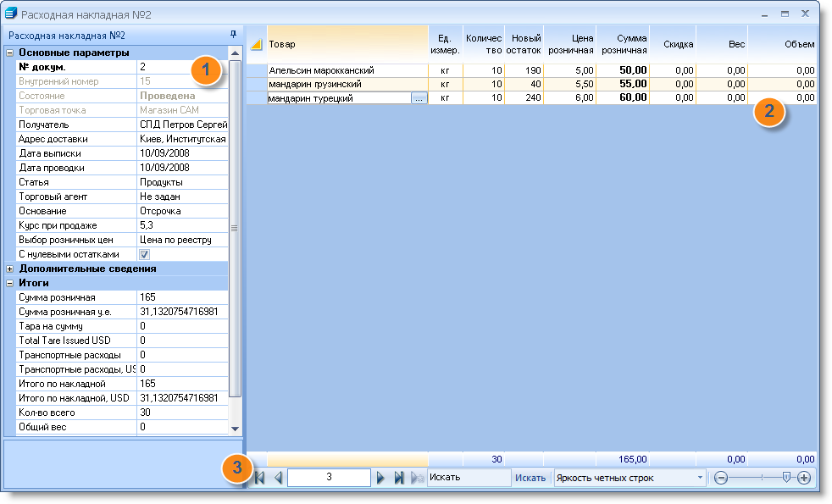Click the Цена розничная column header

point(570,45)
